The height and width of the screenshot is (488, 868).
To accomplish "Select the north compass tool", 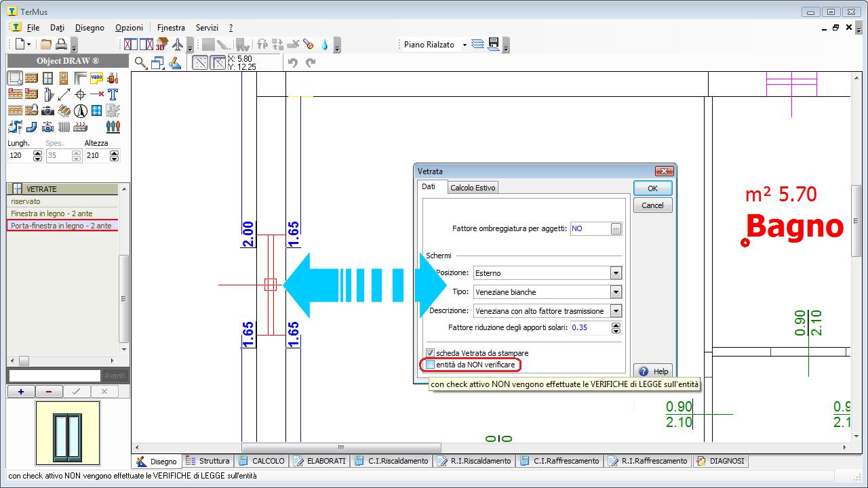I will coord(80,110).
